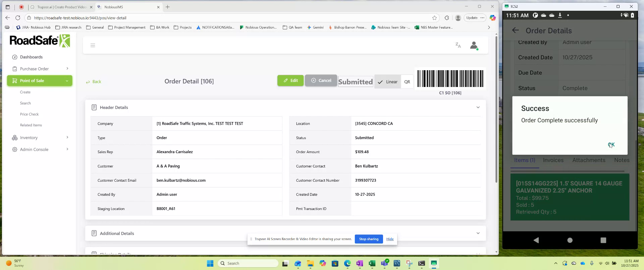Open browser extensions icon
644x270 pixels.
[x=447, y=18]
